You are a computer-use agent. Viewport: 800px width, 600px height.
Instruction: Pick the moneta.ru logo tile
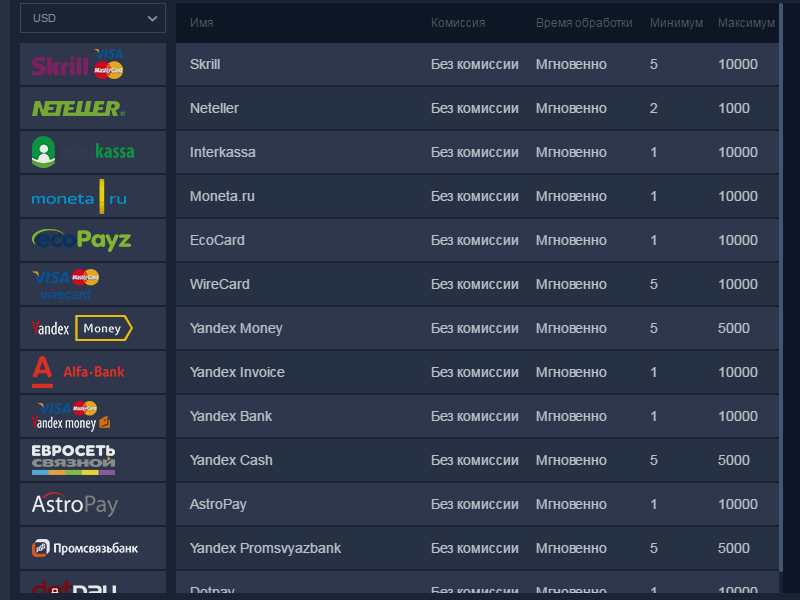(93, 196)
